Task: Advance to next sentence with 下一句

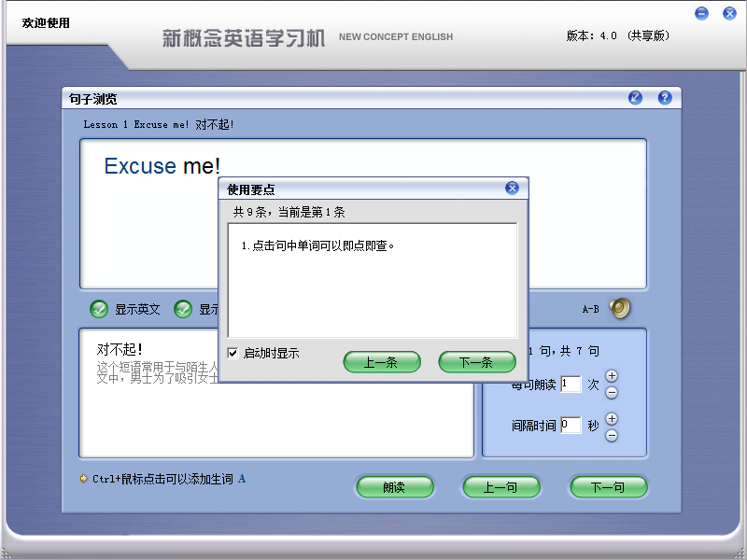Action: pyautogui.click(x=609, y=486)
